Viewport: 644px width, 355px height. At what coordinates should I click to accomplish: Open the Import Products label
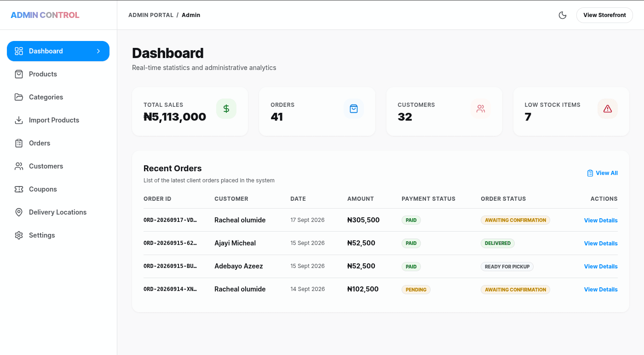54,120
